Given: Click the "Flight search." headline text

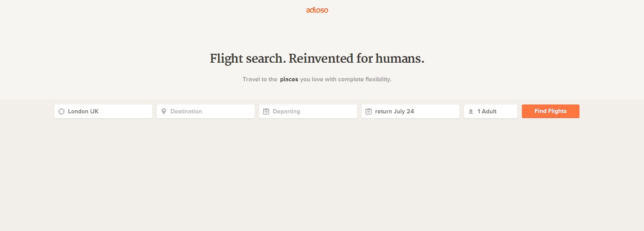Looking at the screenshot, I should pos(248,58).
